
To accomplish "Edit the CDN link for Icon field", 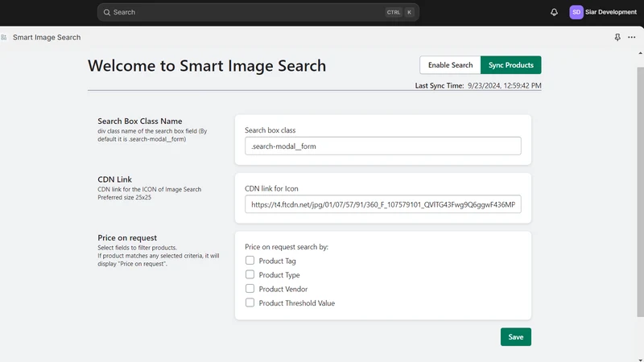I will (383, 204).
